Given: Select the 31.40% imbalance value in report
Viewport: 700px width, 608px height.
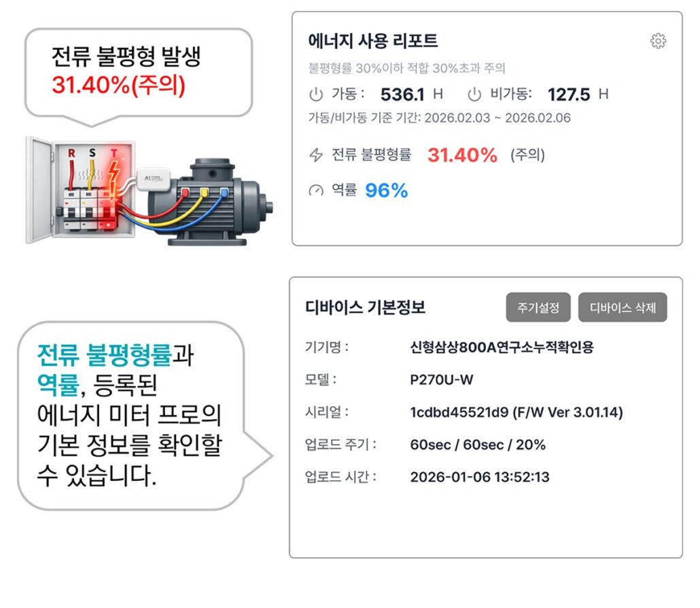Looking at the screenshot, I should [x=462, y=155].
